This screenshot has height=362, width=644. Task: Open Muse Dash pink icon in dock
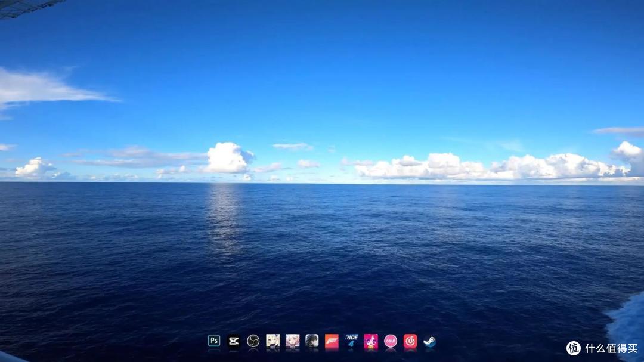(371, 341)
